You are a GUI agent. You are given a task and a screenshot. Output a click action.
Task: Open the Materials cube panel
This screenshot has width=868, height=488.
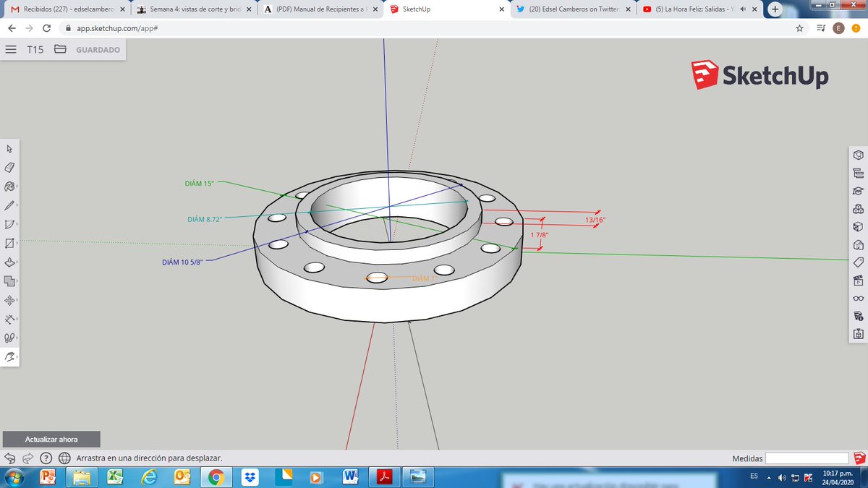pyautogui.click(x=858, y=226)
